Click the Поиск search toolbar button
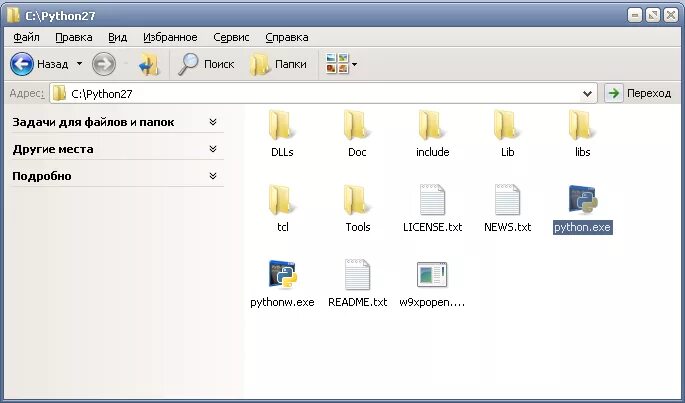This screenshot has height=403, width=685. point(206,64)
